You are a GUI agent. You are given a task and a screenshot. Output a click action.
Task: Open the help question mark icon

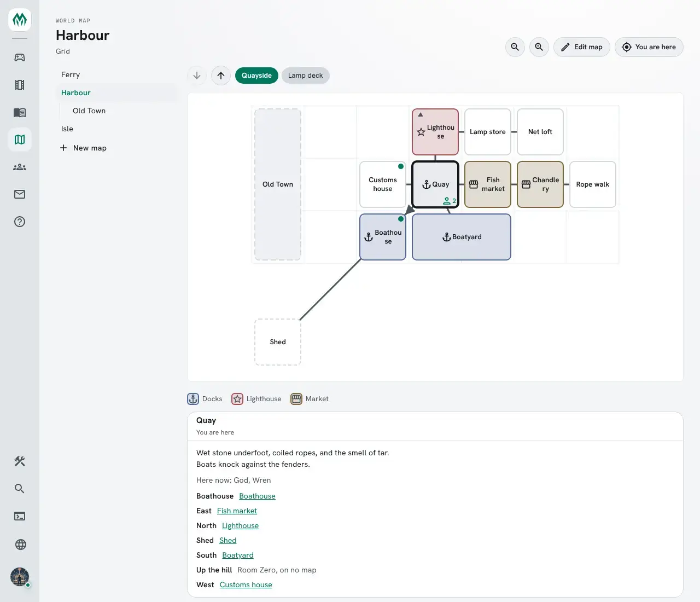pos(20,222)
